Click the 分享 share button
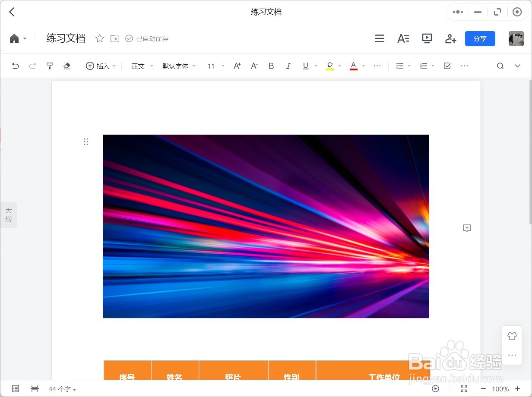The image size is (532, 397). [x=480, y=38]
